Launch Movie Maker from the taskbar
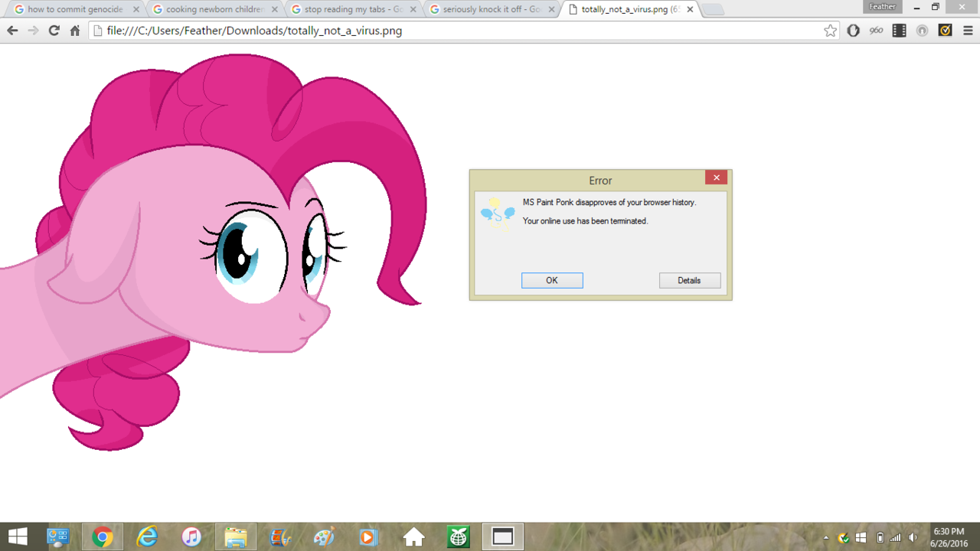 tap(280, 537)
